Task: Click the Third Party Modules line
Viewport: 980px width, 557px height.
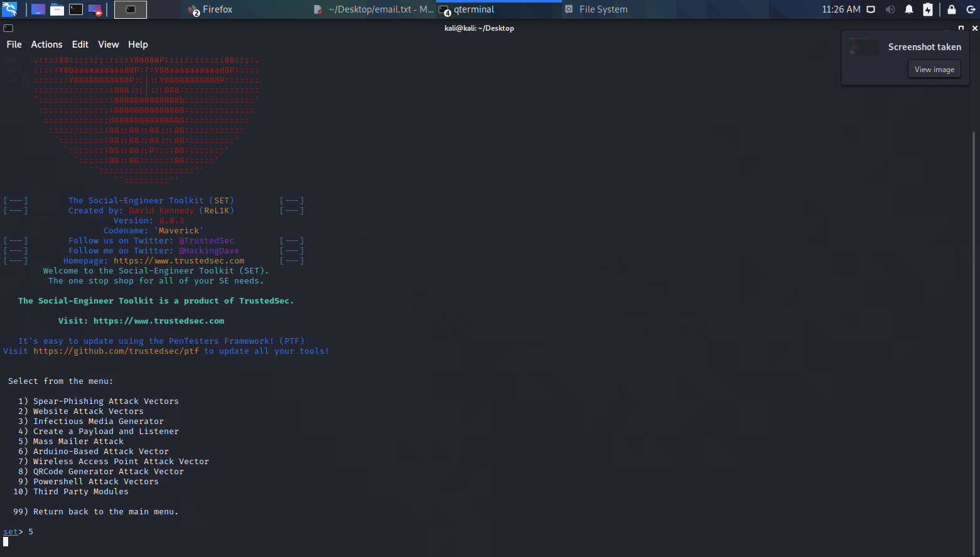Action: point(71,492)
